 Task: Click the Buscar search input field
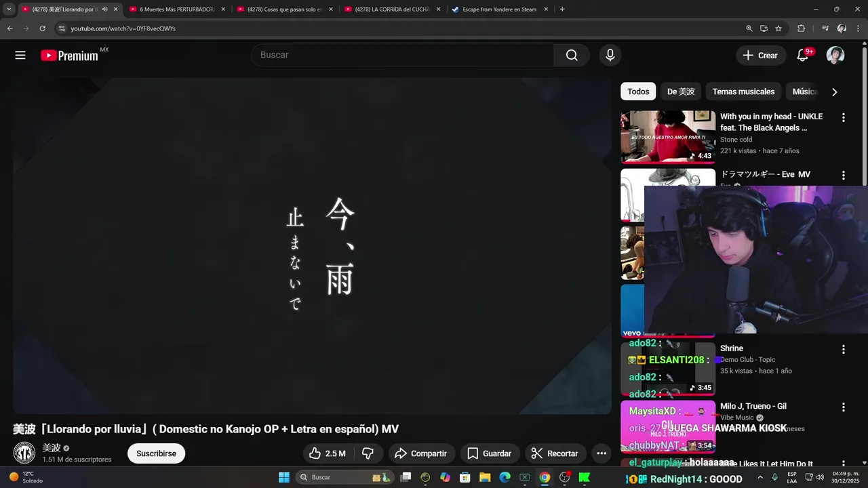click(403, 55)
